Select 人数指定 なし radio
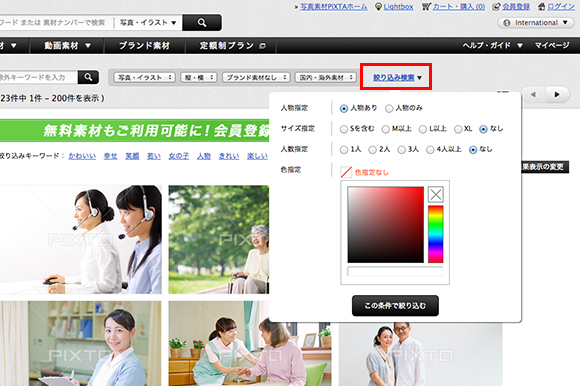The image size is (580, 386). 473,150
